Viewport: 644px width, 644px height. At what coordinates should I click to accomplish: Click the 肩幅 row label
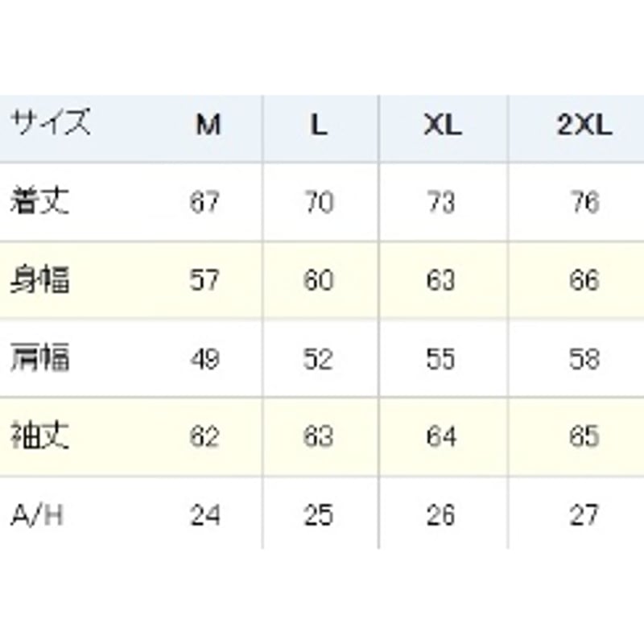39,357
